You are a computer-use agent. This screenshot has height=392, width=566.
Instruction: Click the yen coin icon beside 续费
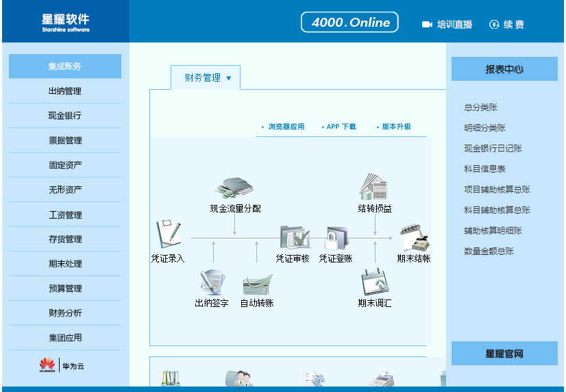pyautogui.click(x=494, y=24)
